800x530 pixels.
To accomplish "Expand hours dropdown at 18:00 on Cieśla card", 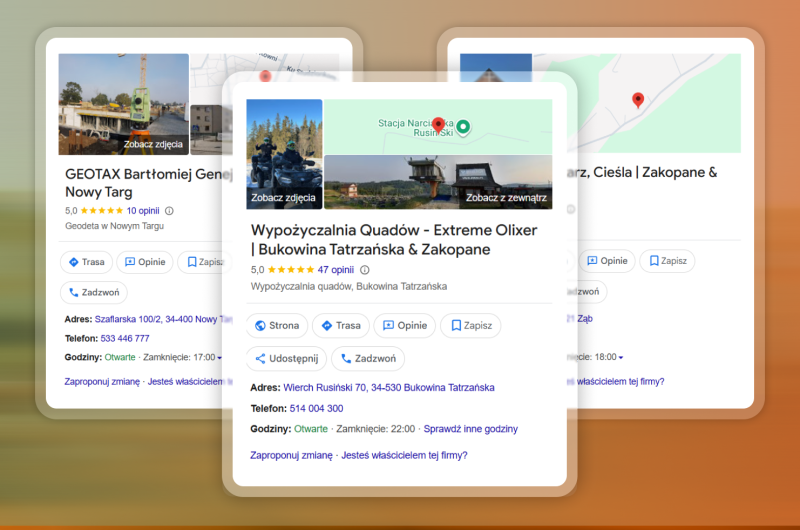I will pyautogui.click(x=621, y=358).
